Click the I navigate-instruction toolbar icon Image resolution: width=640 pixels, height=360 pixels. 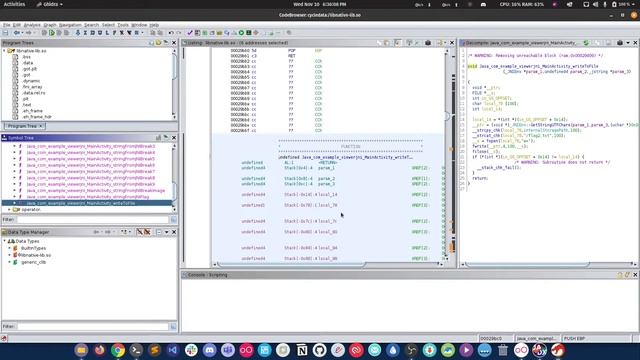(85, 33)
